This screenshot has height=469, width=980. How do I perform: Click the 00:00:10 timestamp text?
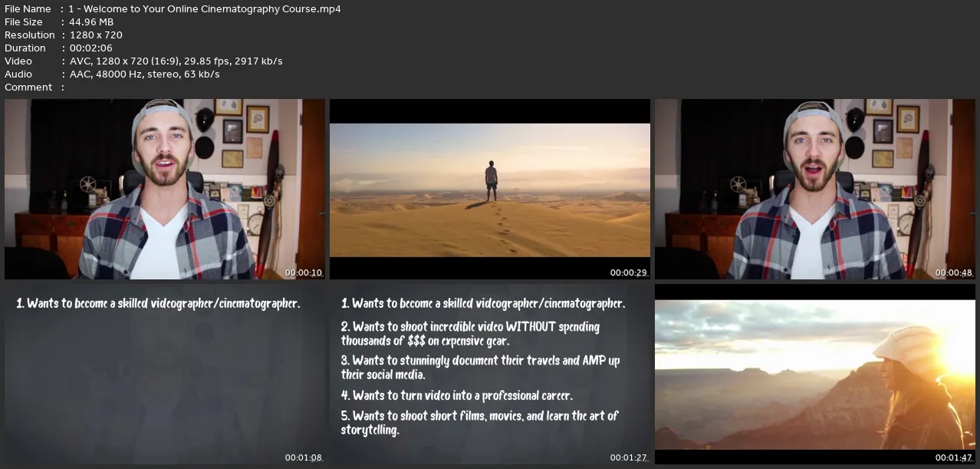pos(304,272)
